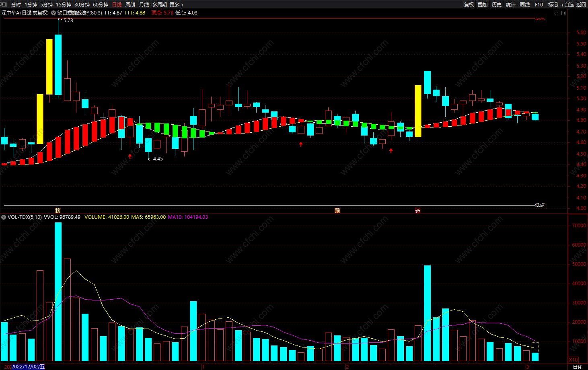The image size is (588, 370).
Task: Click the VOLUME: 41026.00 value
Action: click(x=107, y=217)
